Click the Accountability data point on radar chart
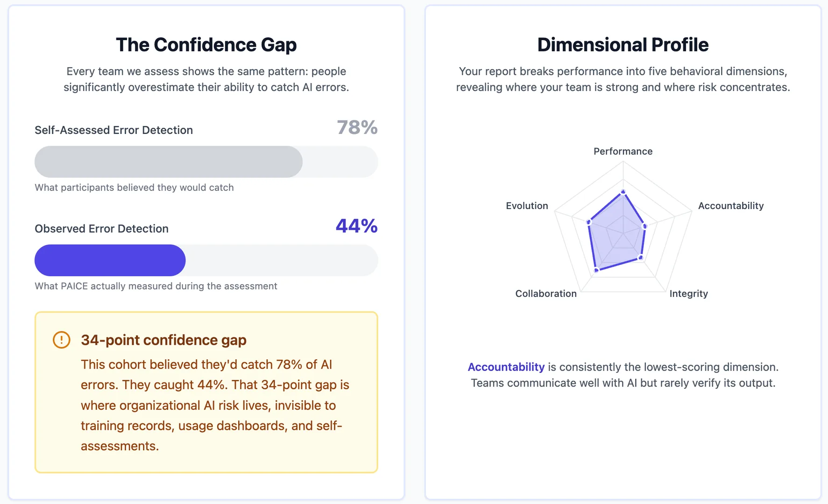This screenshot has width=828, height=504. coord(645,226)
